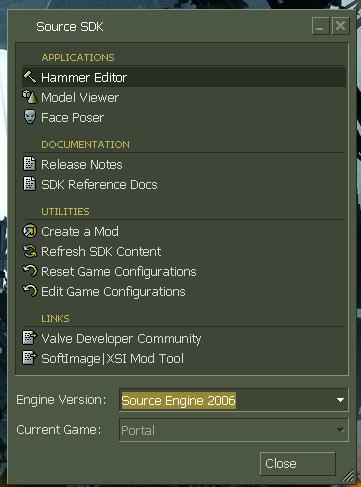Screen dimensions: 361x487
Task: Open the Model Viewer entry
Action: 184,97
